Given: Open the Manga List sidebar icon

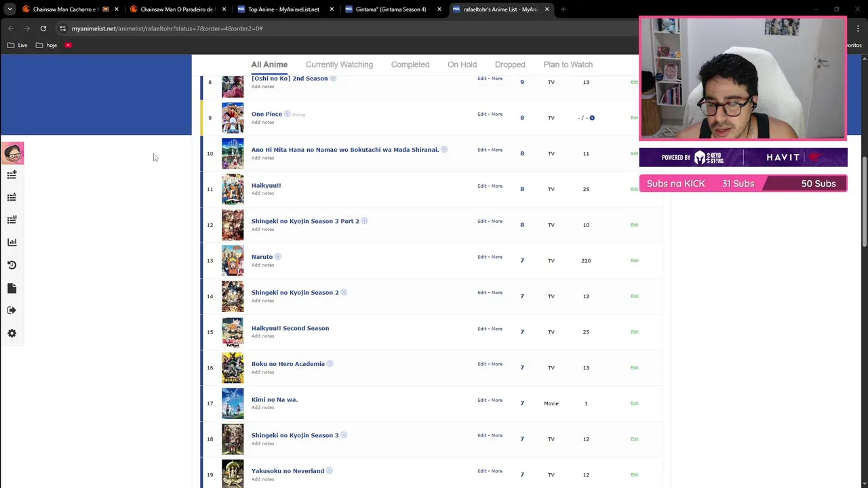Looking at the screenshot, I should [x=12, y=220].
